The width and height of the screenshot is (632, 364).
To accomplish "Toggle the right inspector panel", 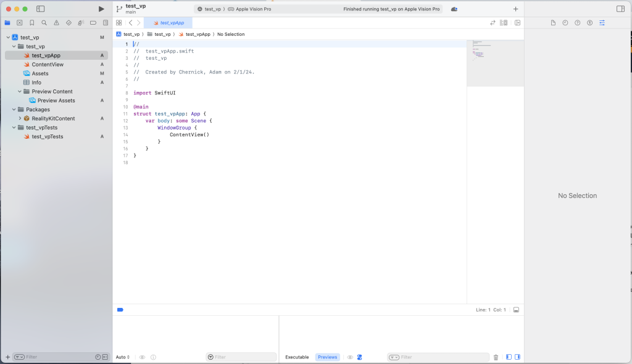I will [620, 9].
